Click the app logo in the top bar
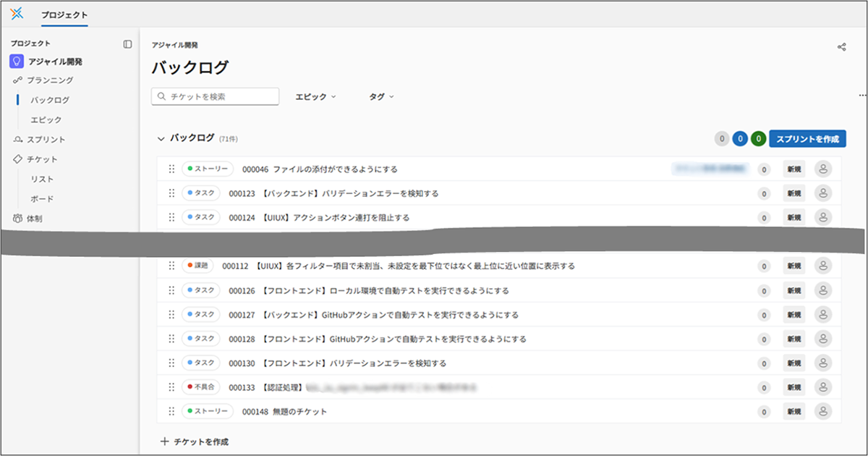868x456 pixels. tap(17, 14)
